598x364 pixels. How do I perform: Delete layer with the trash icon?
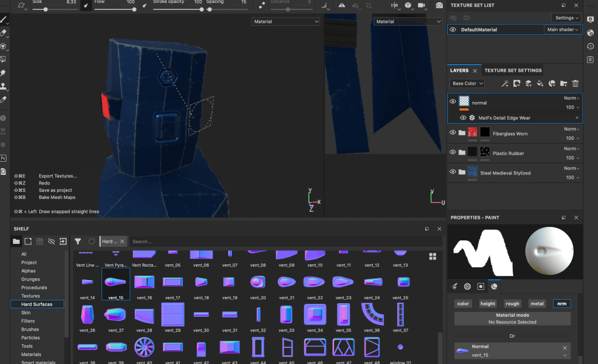click(x=575, y=83)
